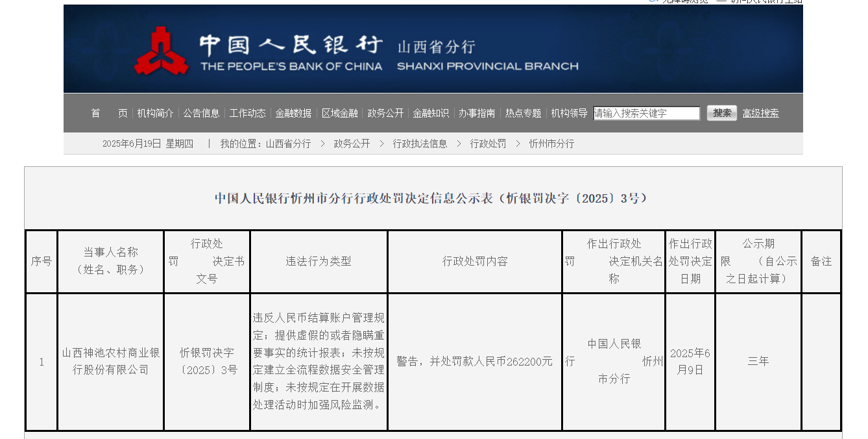The image size is (868, 439).
Task: Open the 办事指南 navigation item
Action: click(477, 113)
